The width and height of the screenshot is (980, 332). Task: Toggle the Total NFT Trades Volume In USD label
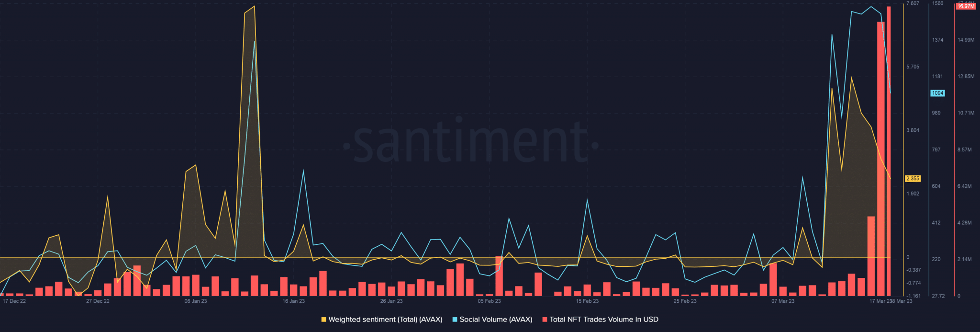(x=604, y=320)
